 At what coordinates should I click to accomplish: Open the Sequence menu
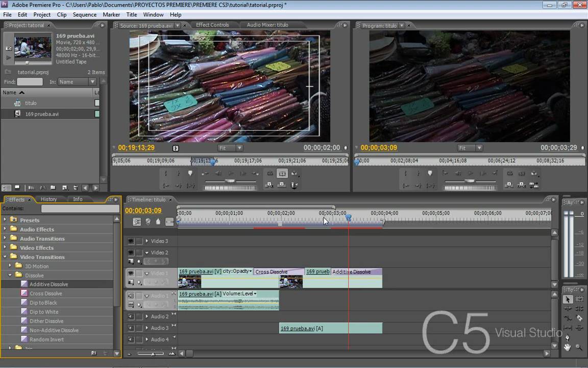84,15
